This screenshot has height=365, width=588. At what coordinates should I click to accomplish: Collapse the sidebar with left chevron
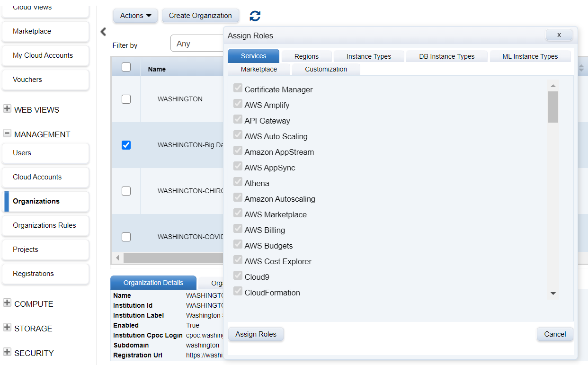tap(103, 32)
